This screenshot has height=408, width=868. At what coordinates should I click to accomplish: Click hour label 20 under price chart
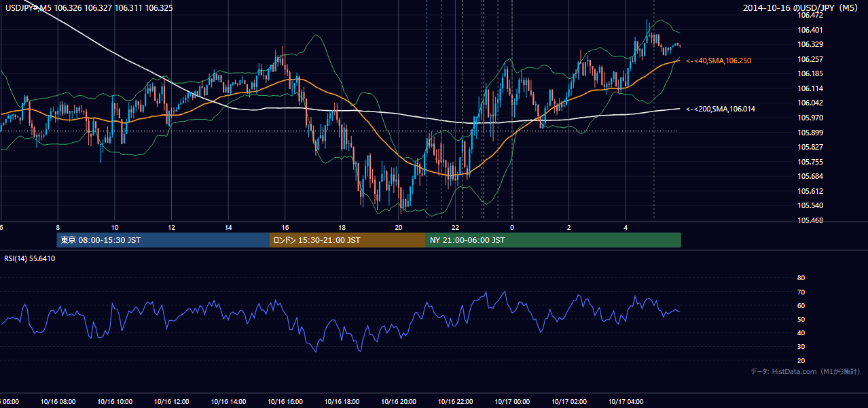399,227
